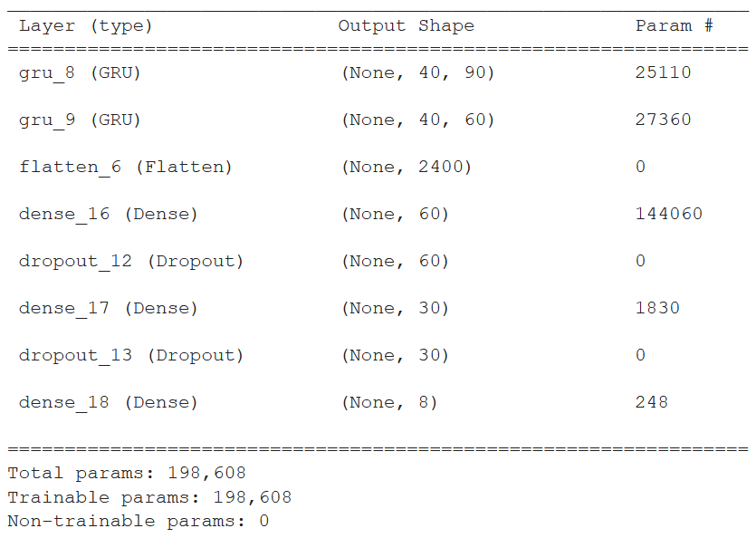Image resolution: width=756 pixels, height=538 pixels.
Task: Select the dense_17 (Dense) layer text
Action: pyautogui.click(x=108, y=308)
